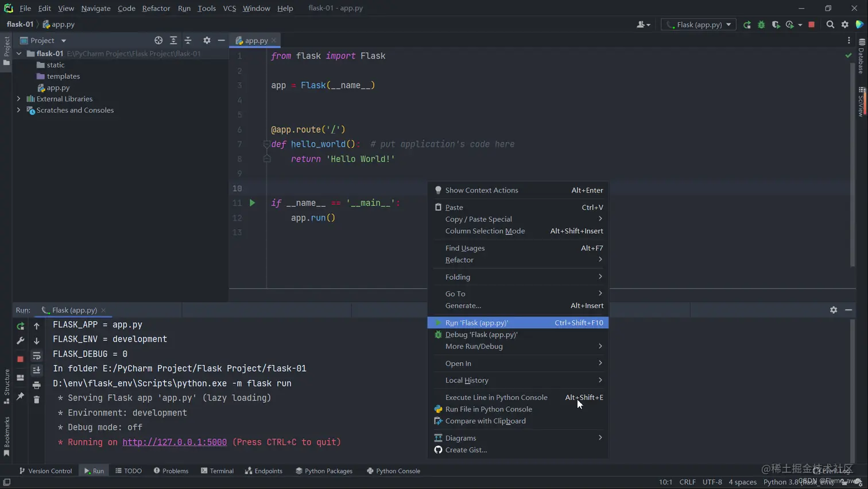This screenshot has height=489, width=868.
Task: Open Project panel options gear
Action: [x=207, y=40]
